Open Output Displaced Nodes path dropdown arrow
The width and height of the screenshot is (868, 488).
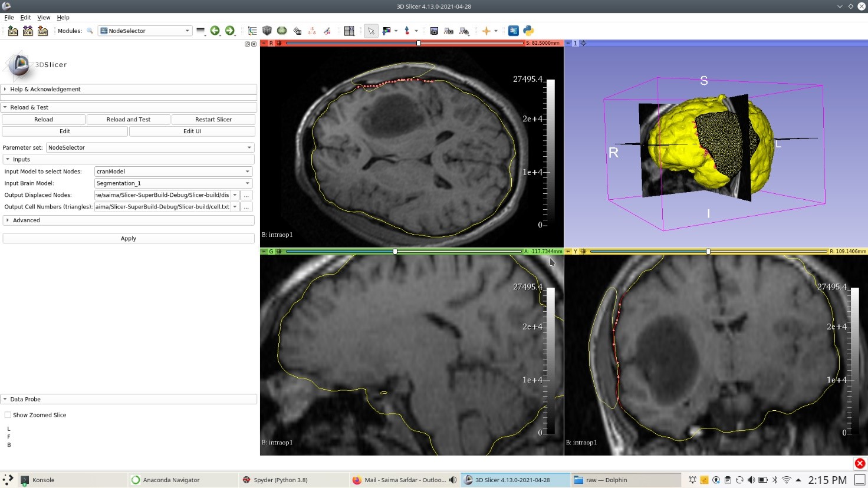point(235,195)
